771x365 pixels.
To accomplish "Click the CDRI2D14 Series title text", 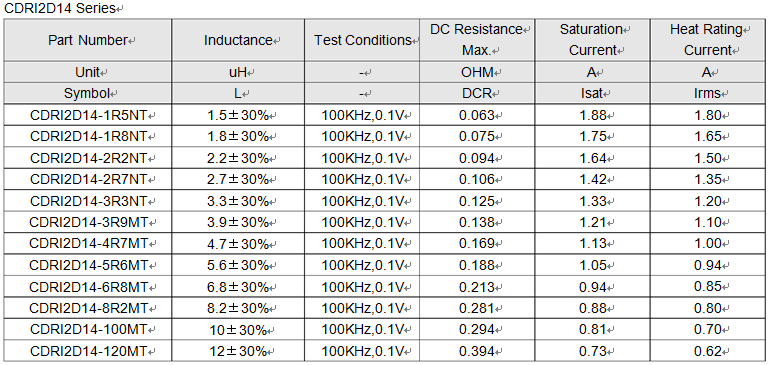I will (59, 8).
